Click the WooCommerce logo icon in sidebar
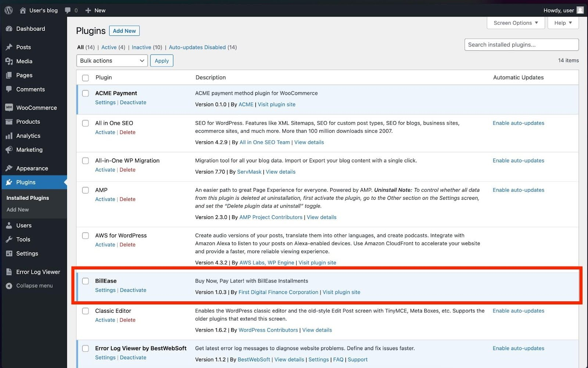The height and width of the screenshot is (368, 588). (x=9, y=107)
